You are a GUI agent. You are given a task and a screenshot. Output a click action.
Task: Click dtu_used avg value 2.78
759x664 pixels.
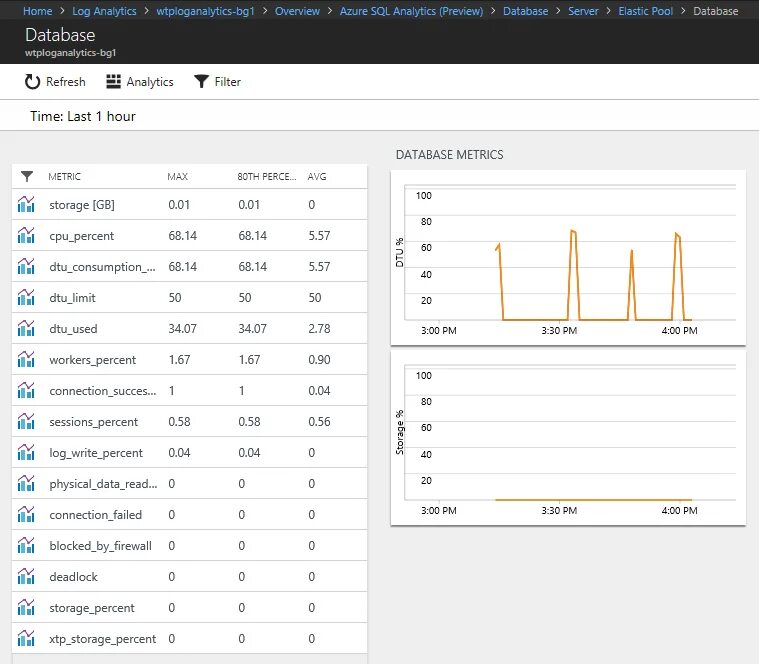[x=319, y=329]
